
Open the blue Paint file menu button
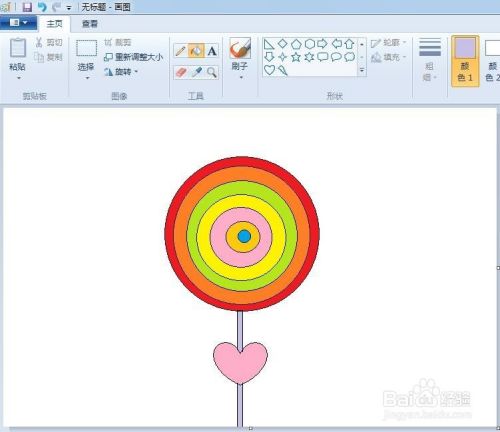(x=18, y=23)
